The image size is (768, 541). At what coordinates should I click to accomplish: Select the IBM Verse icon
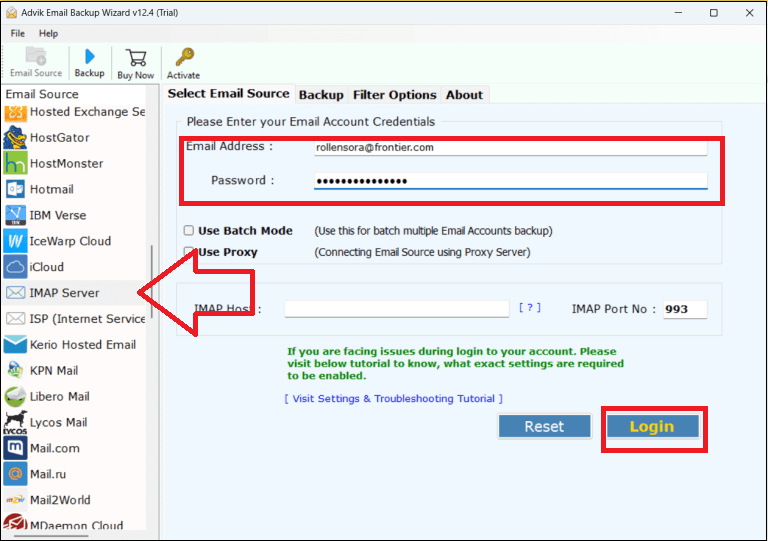(x=15, y=215)
